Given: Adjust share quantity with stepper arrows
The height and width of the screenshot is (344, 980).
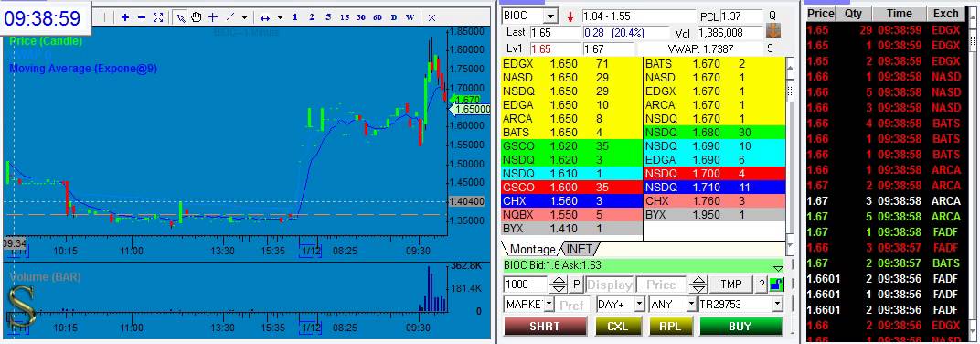Looking at the screenshot, I should click(559, 285).
